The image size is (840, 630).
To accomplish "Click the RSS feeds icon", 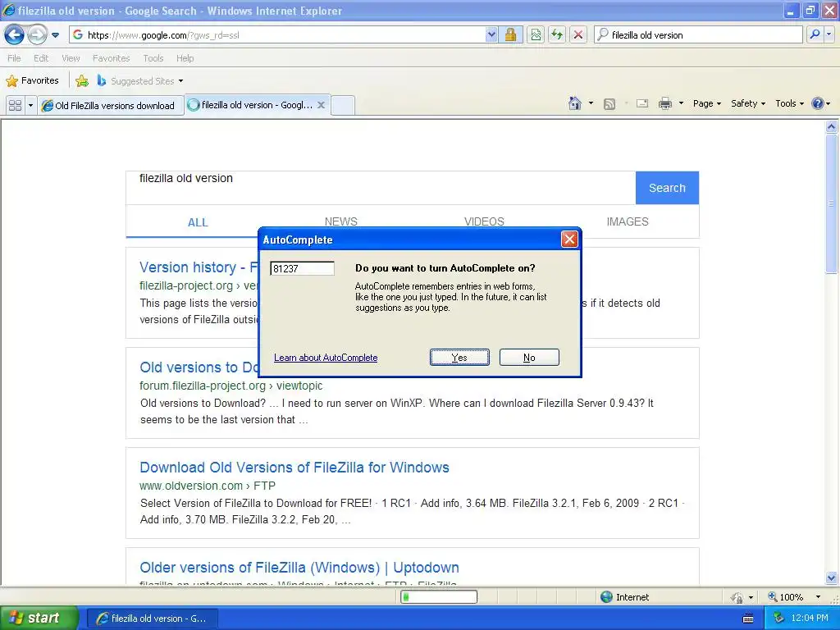I will click(x=609, y=104).
